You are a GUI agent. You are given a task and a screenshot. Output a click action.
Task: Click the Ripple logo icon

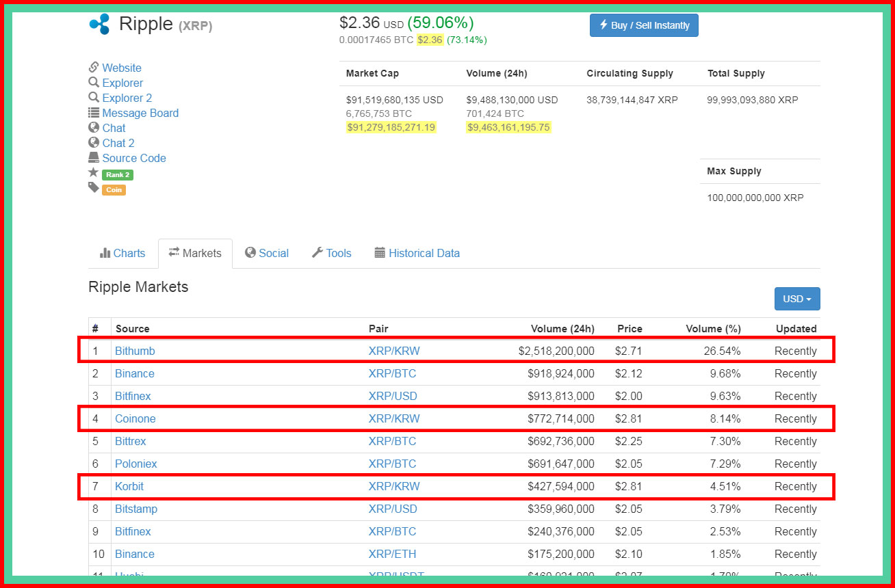pyautogui.click(x=99, y=24)
